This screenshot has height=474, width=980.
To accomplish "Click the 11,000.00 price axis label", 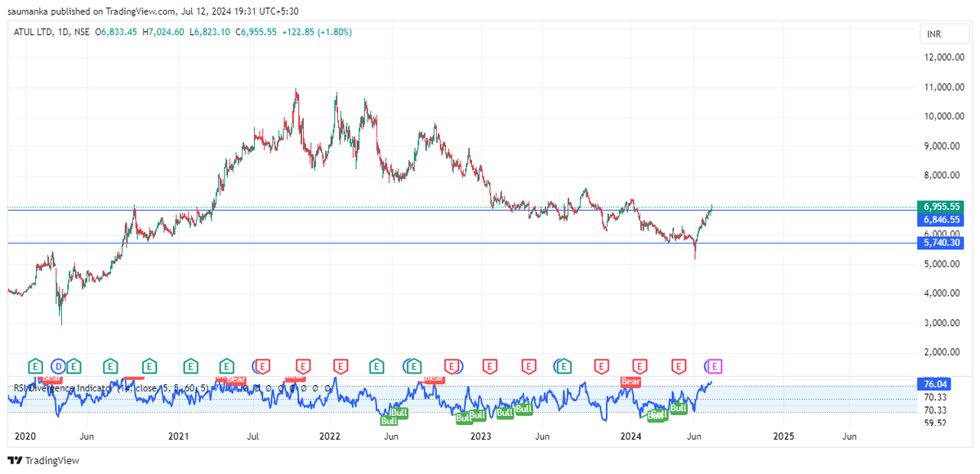I will pyautogui.click(x=943, y=87).
